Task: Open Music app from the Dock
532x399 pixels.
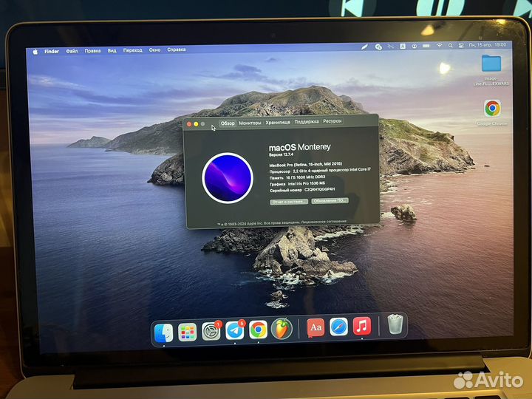Action: tap(362, 326)
